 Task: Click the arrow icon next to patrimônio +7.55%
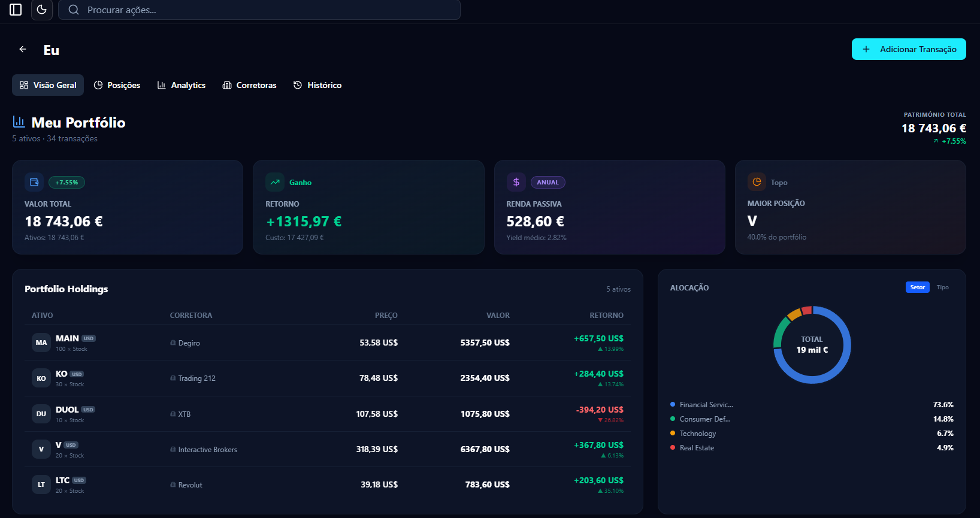click(x=936, y=141)
